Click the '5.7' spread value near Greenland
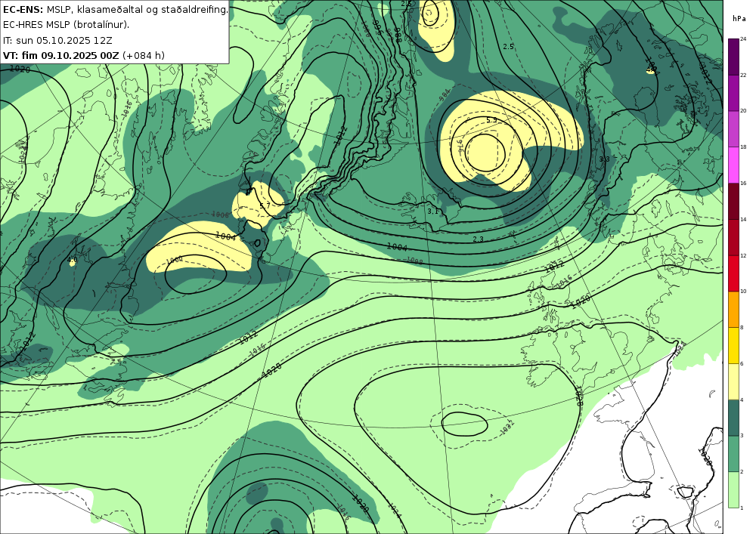Image resolution: width=756 pixels, height=534 pixels. [x=265, y=206]
